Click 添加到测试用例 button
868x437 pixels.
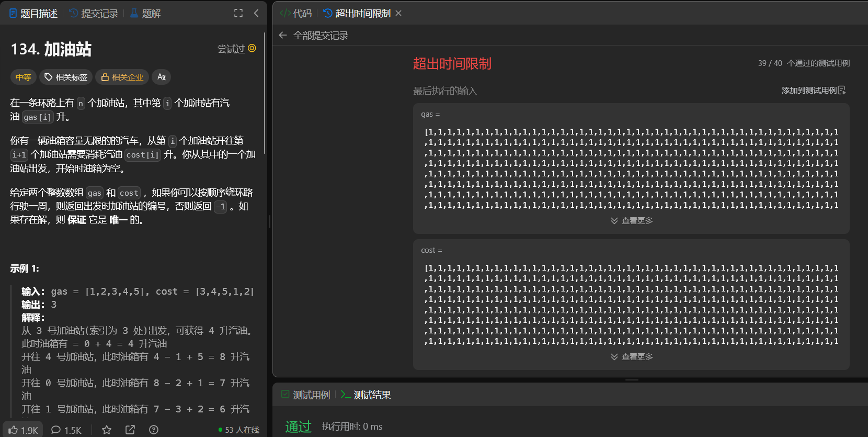[813, 91]
